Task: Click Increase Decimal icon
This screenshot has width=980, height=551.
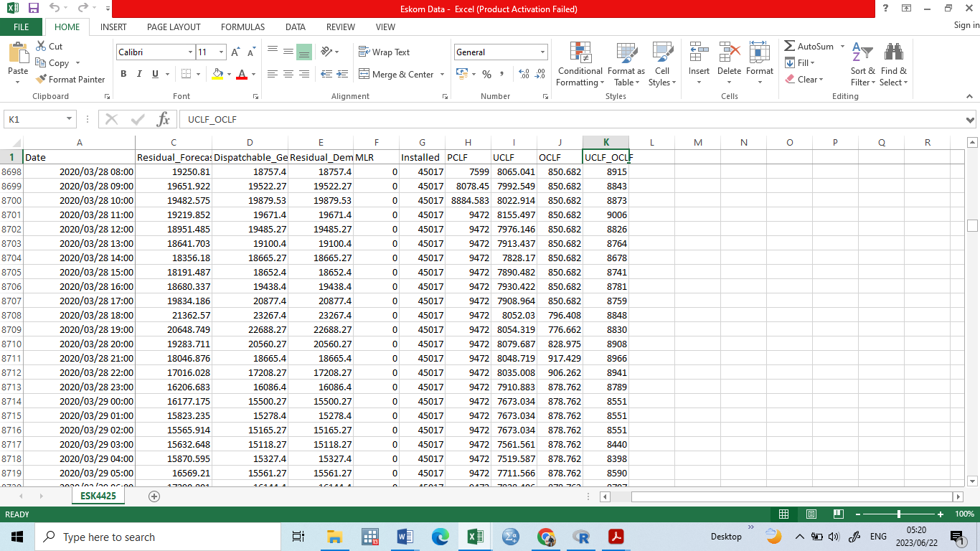Action: [523, 74]
